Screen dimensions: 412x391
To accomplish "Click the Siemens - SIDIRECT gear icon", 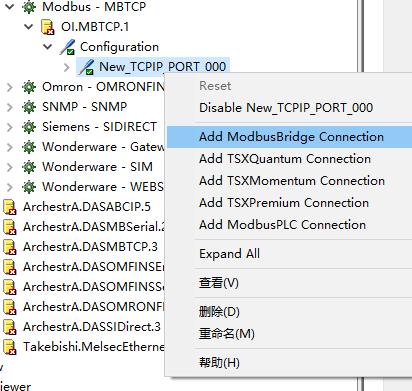I will [29, 127].
